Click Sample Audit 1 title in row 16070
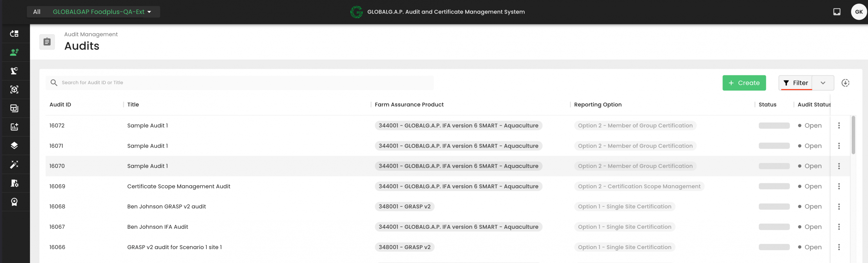Image resolution: width=868 pixels, height=263 pixels. [x=147, y=166]
